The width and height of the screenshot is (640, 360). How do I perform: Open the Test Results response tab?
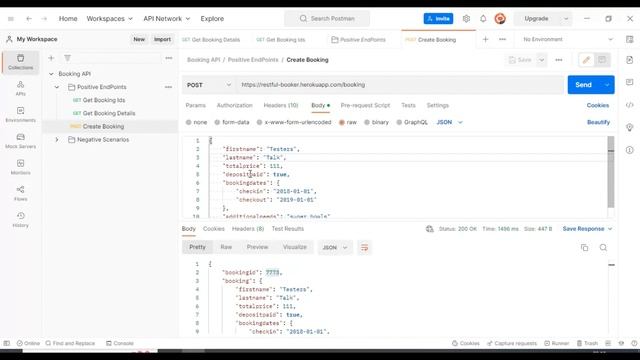pyautogui.click(x=288, y=229)
